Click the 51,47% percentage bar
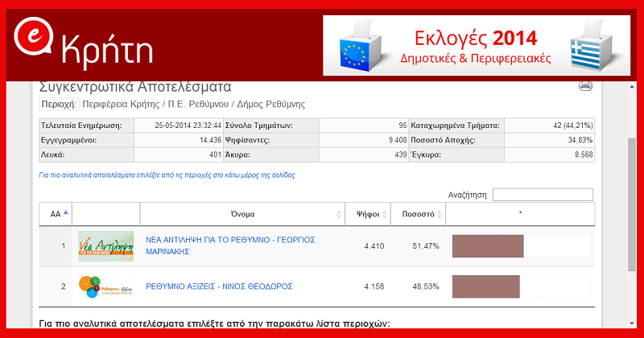The height and width of the screenshot is (338, 644). (489, 245)
